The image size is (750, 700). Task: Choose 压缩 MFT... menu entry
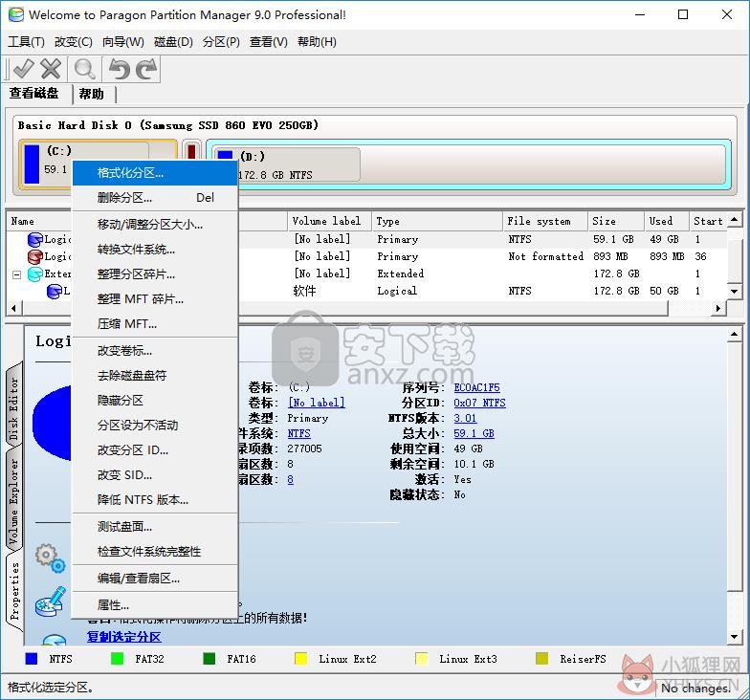(155, 323)
